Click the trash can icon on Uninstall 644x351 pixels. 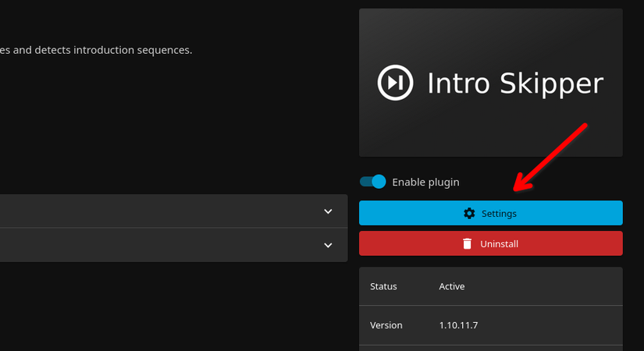pos(467,243)
